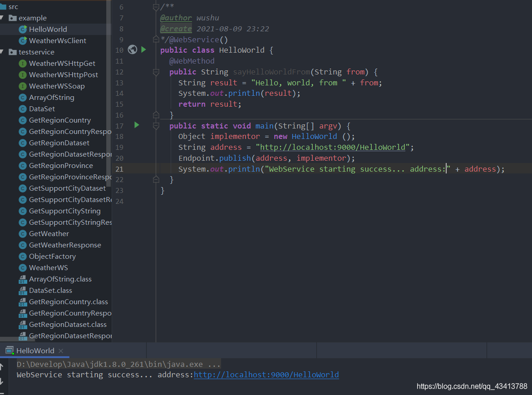
Task: Select GetRegionDataset.class file in tree
Action: coord(68,325)
